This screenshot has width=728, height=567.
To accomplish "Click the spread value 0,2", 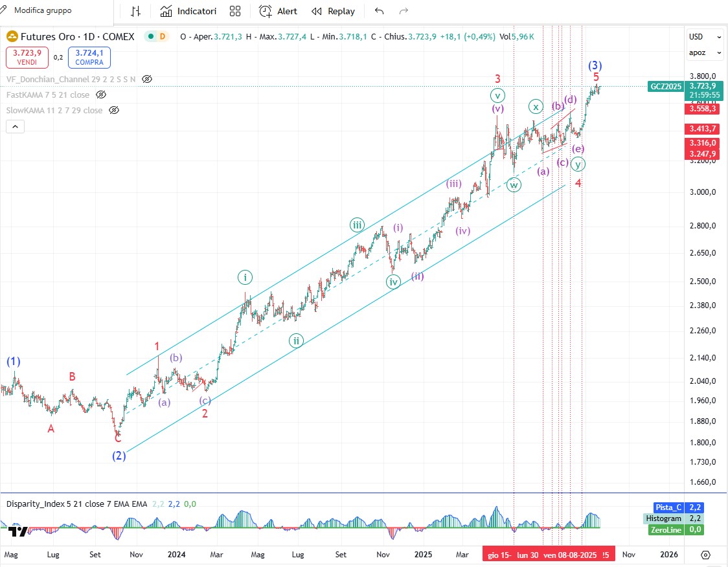I will pos(58,58).
